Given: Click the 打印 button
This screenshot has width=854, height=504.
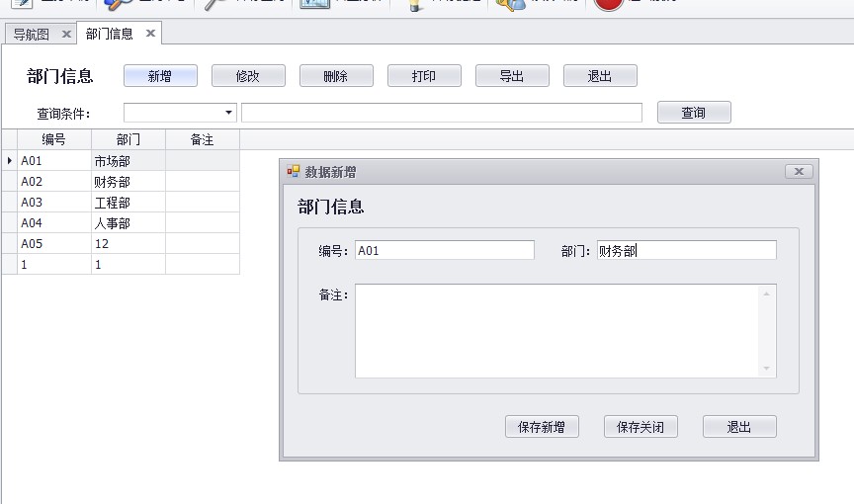Looking at the screenshot, I should tap(424, 76).
